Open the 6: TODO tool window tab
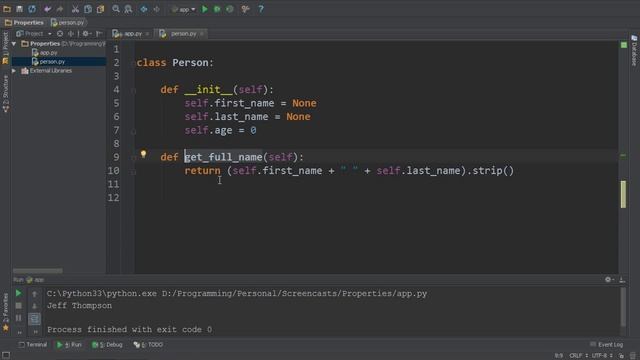The image size is (640, 360). pyautogui.click(x=148, y=345)
